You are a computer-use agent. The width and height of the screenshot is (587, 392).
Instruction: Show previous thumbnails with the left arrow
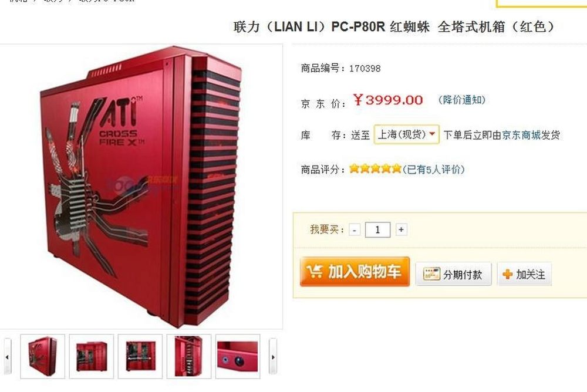click(8, 356)
